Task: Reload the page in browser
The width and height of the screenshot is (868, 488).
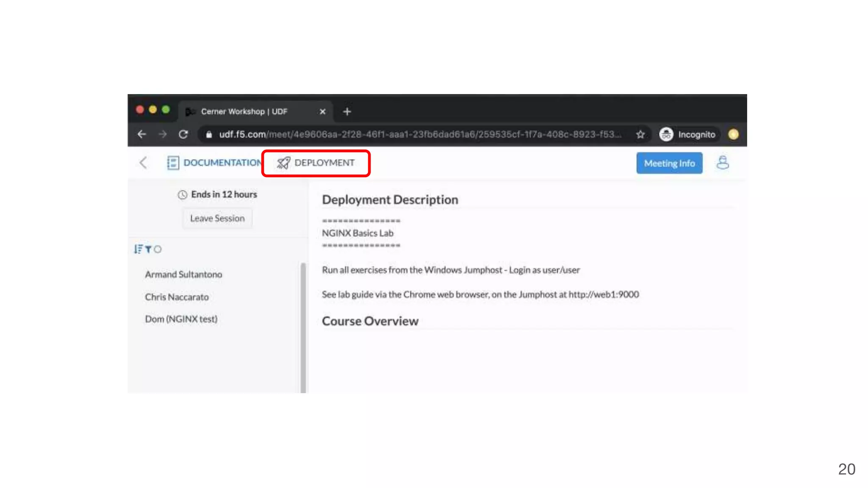Action: click(x=183, y=135)
